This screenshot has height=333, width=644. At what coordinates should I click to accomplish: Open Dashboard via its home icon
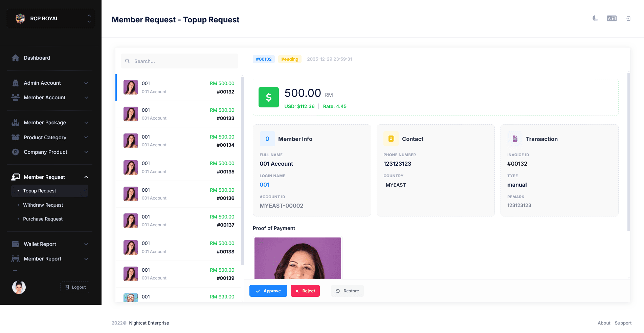[x=16, y=58]
